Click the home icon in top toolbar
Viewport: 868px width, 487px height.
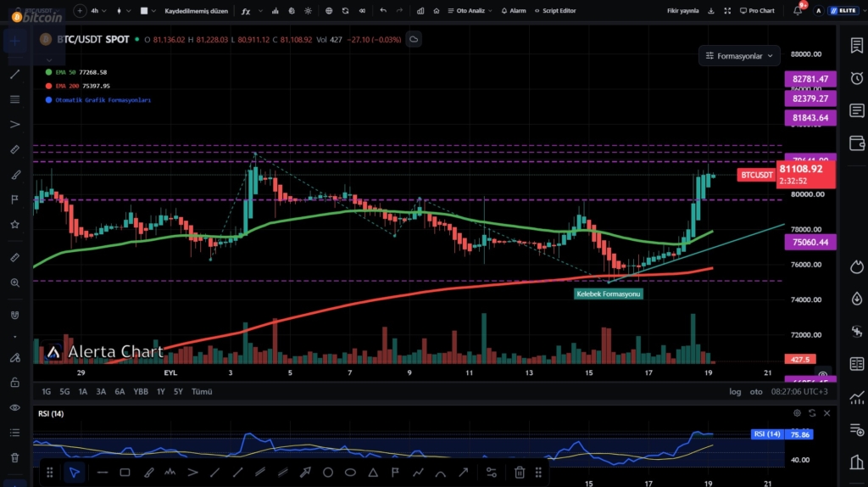pyautogui.click(x=437, y=10)
